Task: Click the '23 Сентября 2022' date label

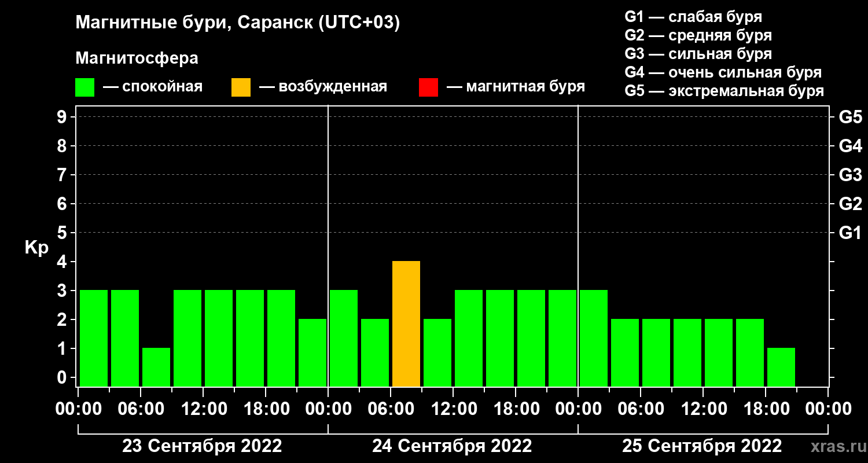Action: [202, 446]
